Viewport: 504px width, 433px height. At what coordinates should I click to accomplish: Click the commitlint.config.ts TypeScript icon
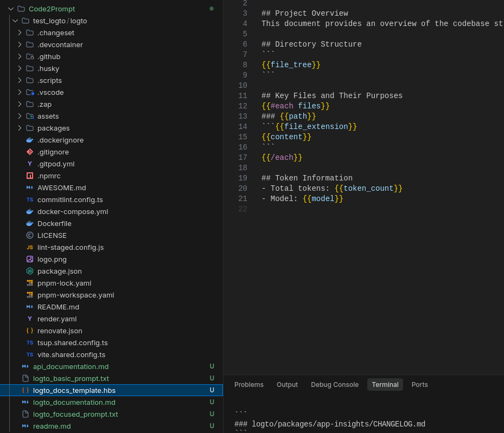(x=30, y=199)
